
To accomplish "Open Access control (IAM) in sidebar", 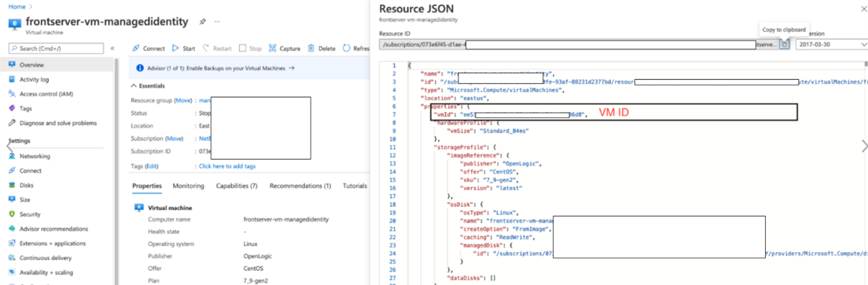I will click(x=46, y=94).
